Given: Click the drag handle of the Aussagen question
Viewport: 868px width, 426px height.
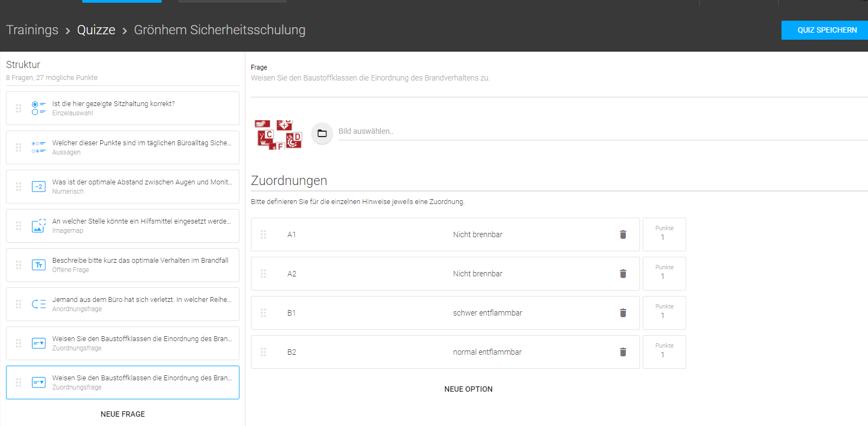Looking at the screenshot, I should 19,147.
